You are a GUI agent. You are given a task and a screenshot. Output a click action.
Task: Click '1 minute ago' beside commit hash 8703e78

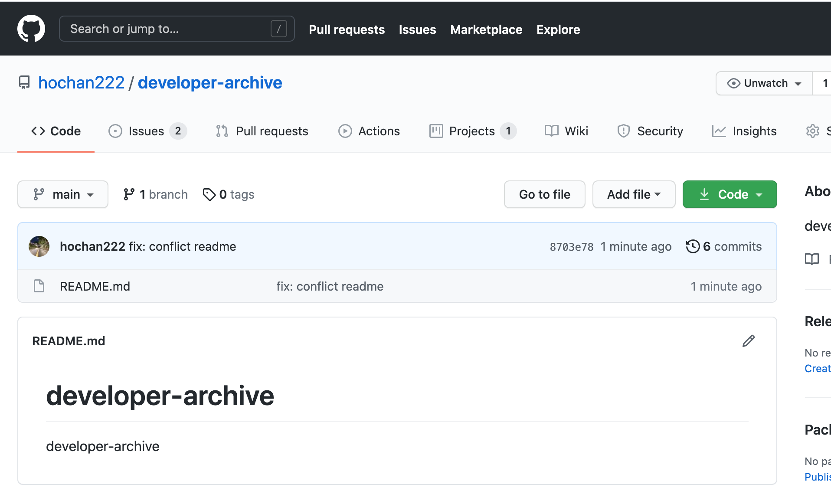636,246
